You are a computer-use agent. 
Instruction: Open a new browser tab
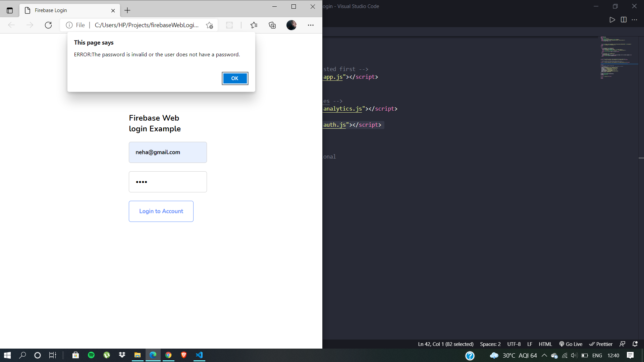click(x=127, y=10)
